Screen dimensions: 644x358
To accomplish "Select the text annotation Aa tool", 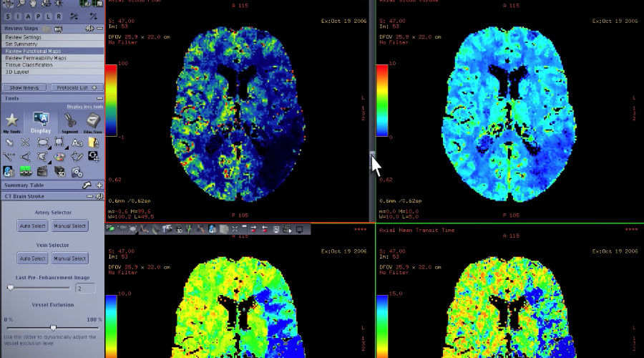I will click(77, 142).
